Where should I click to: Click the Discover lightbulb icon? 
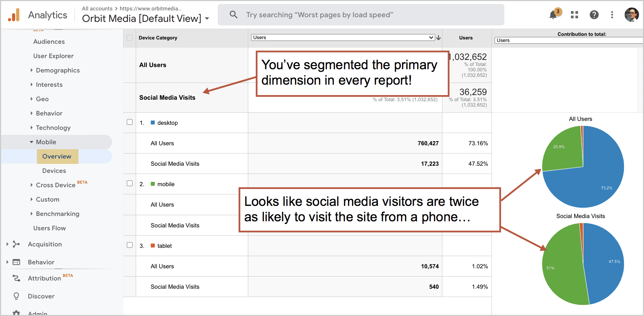click(x=16, y=296)
